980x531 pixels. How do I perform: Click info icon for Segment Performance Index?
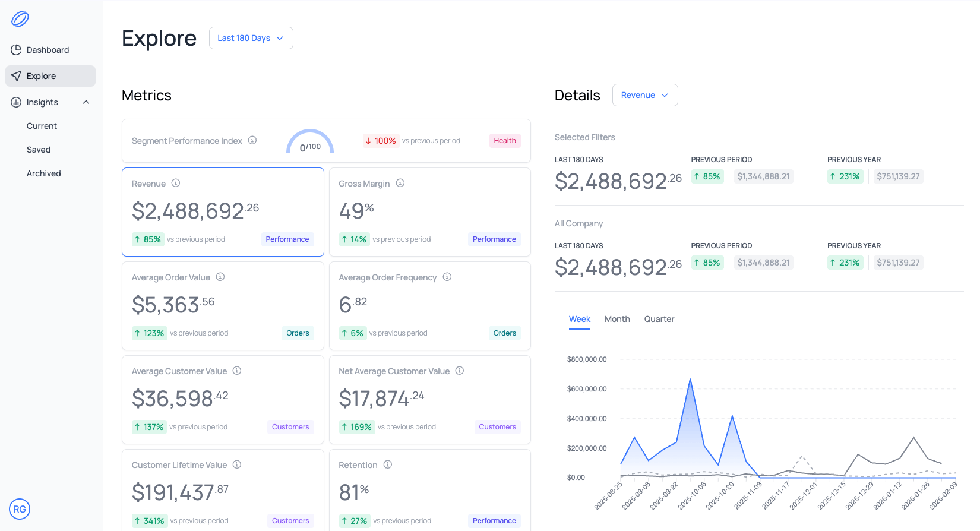(x=252, y=140)
